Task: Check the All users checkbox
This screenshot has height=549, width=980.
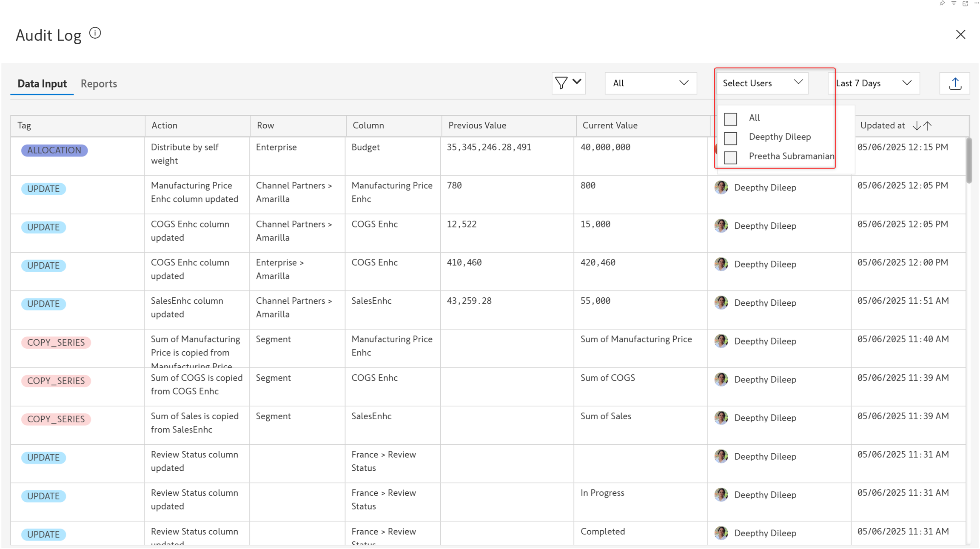Action: [730, 119]
